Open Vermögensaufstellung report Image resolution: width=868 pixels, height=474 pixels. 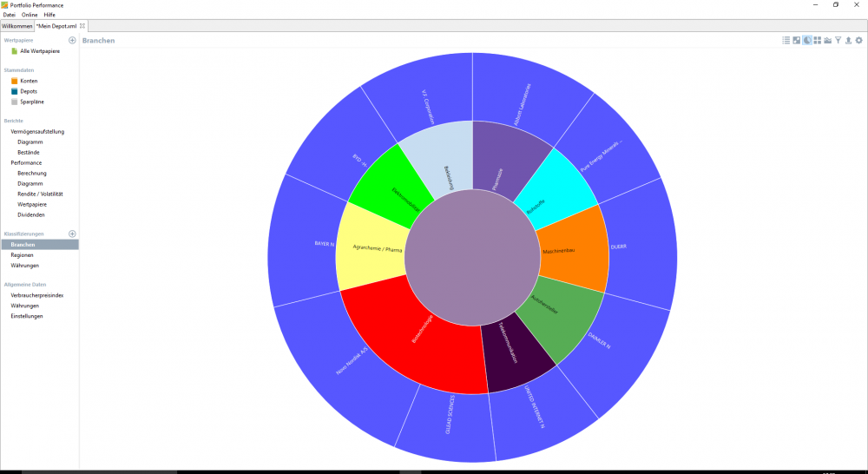37,132
